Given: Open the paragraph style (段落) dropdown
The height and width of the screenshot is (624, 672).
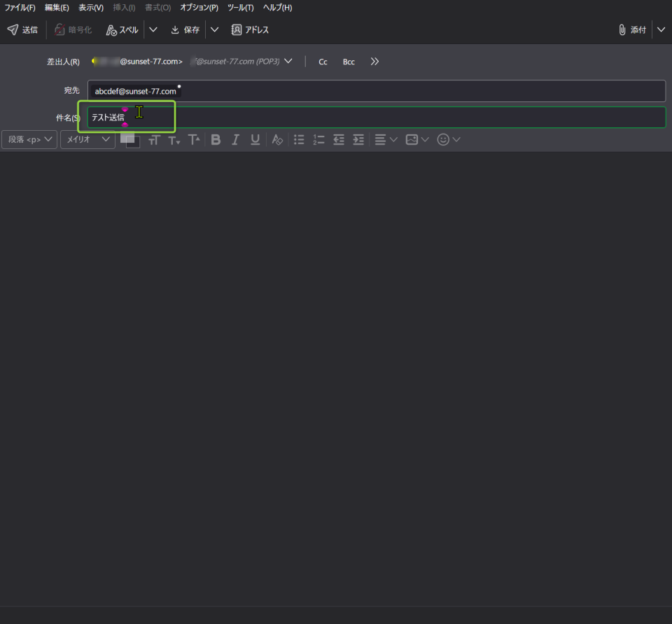Looking at the screenshot, I should point(29,140).
